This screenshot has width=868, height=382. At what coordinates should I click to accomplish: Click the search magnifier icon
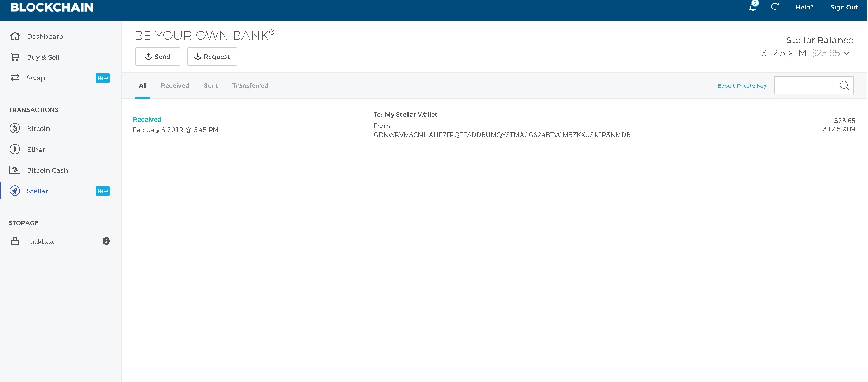pyautogui.click(x=844, y=85)
